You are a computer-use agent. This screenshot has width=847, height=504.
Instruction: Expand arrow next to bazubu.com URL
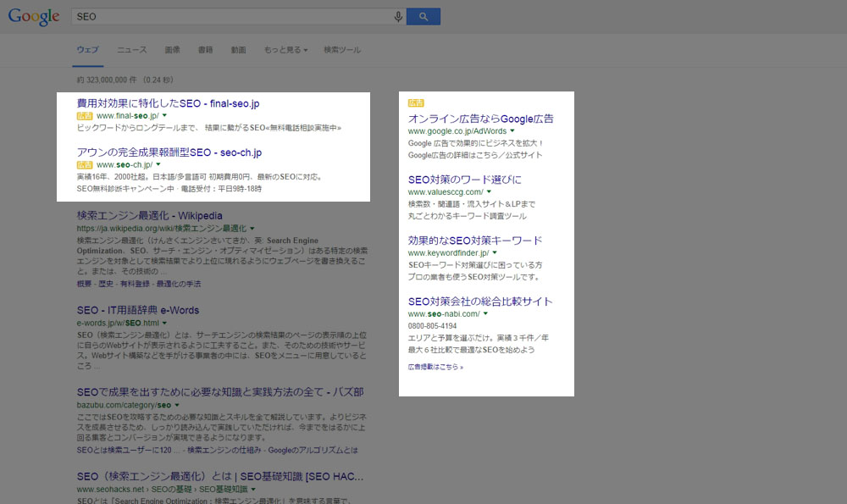click(x=177, y=405)
